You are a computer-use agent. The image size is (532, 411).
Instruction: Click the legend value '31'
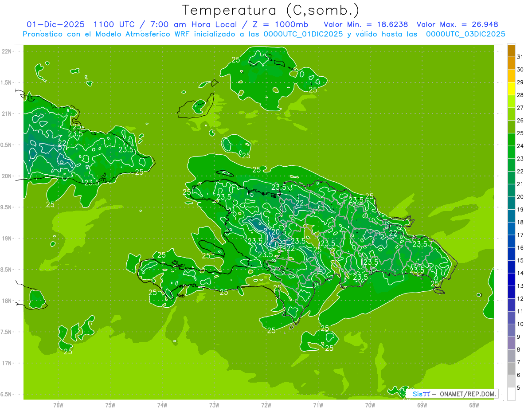click(520, 56)
